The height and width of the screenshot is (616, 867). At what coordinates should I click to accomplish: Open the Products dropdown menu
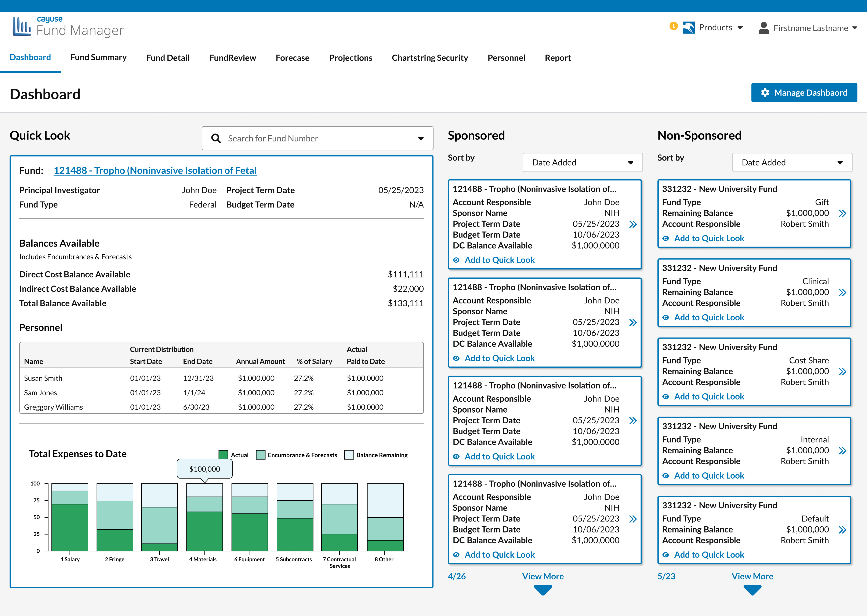click(x=716, y=28)
